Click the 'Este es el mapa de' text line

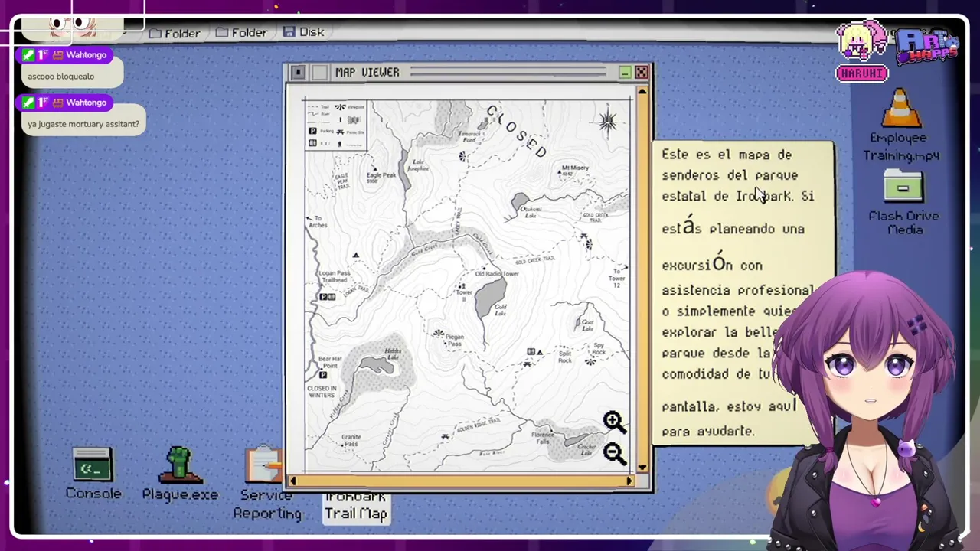[727, 155]
